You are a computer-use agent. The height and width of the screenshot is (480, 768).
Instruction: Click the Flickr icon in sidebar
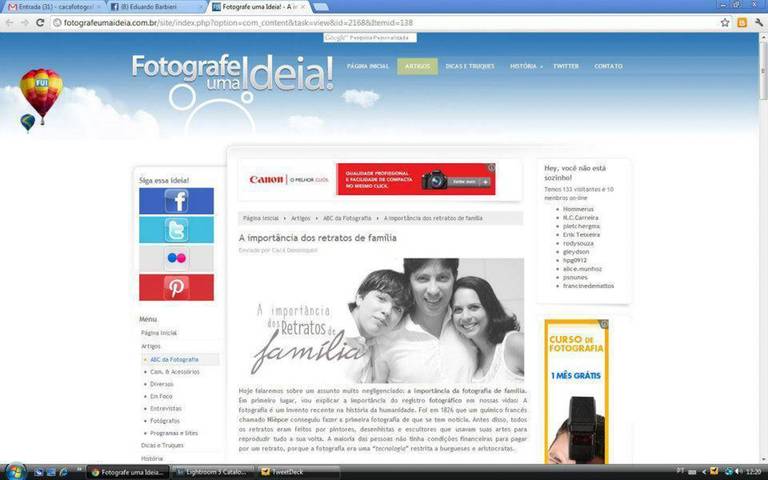176,259
